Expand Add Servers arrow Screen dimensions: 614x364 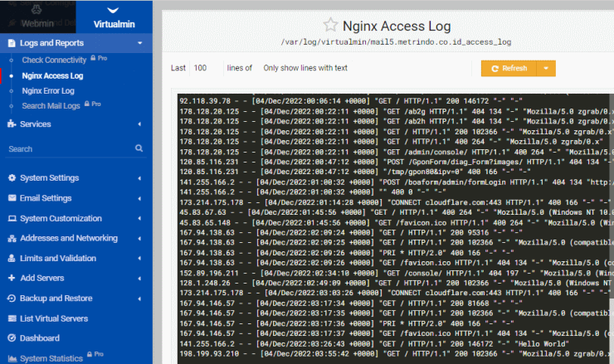pyautogui.click(x=139, y=279)
